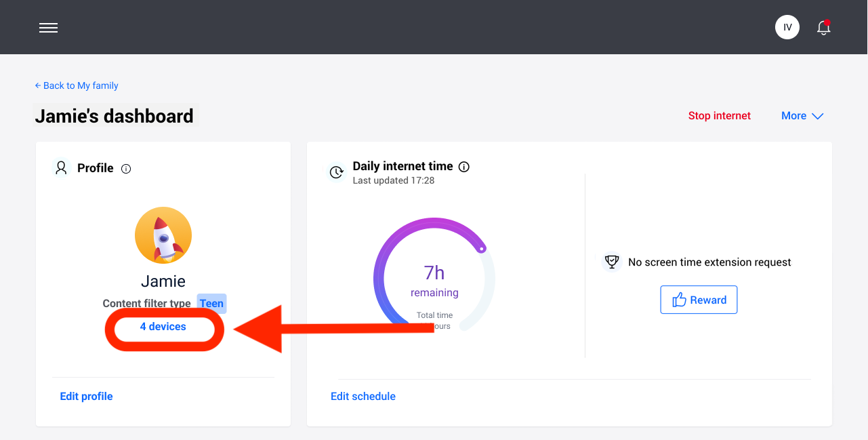Click the Teen content filter badge

(x=211, y=303)
